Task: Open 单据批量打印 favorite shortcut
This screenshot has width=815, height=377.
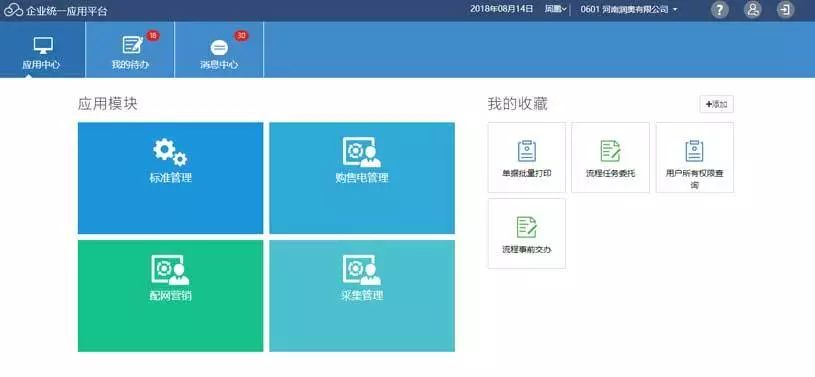Action: click(527, 158)
